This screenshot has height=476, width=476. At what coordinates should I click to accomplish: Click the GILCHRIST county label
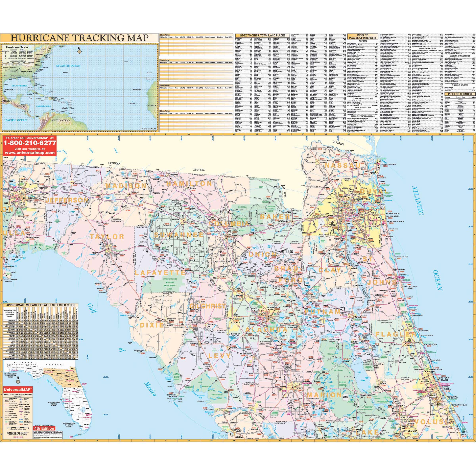coord(207,306)
